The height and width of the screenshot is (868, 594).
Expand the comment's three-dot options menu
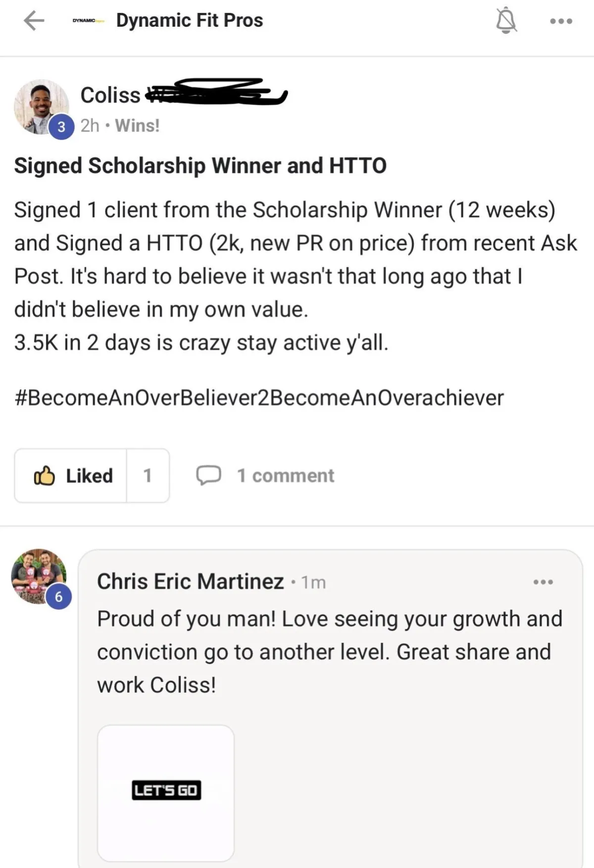coord(543,582)
